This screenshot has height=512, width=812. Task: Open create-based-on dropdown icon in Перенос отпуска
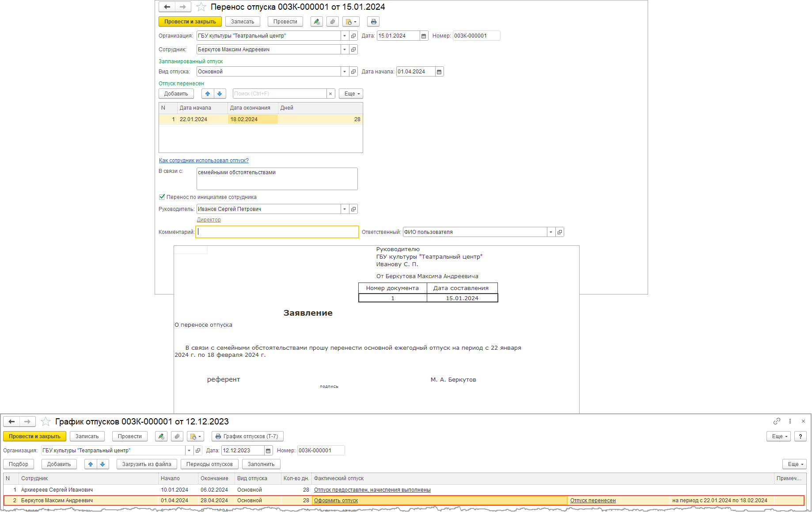click(x=351, y=22)
